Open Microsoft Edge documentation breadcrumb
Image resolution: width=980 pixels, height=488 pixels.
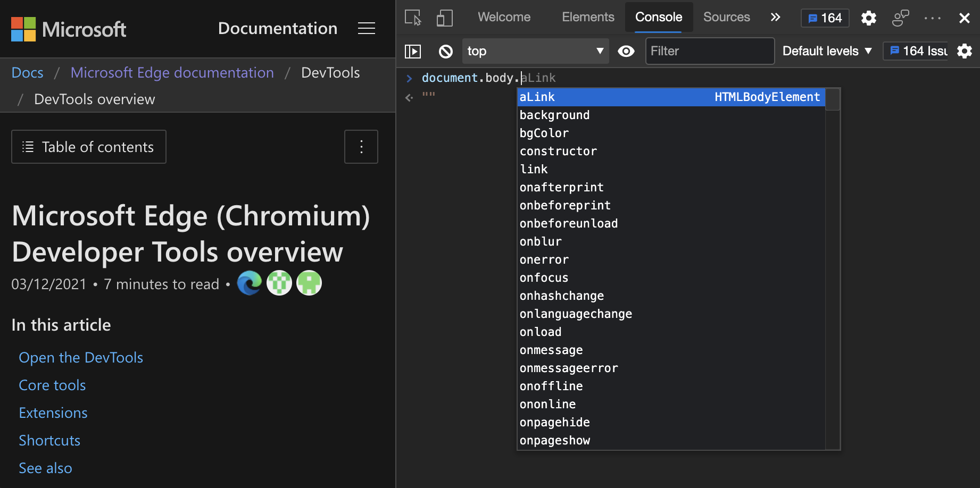(172, 73)
